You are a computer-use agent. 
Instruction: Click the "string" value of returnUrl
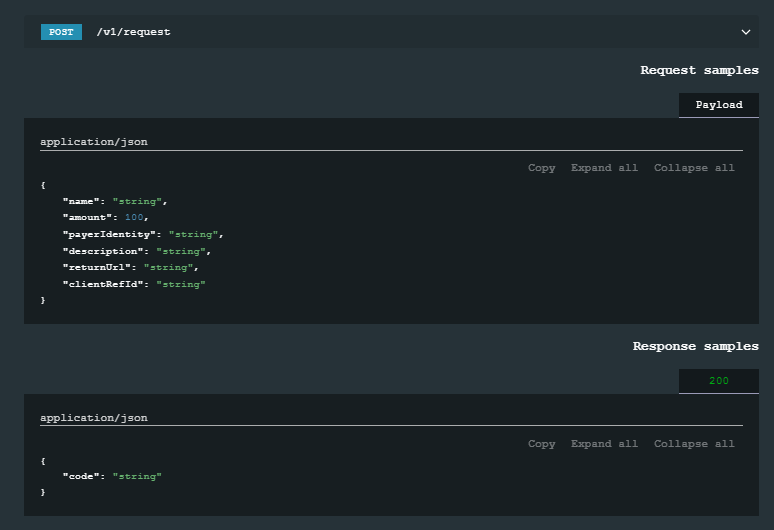coord(168,267)
